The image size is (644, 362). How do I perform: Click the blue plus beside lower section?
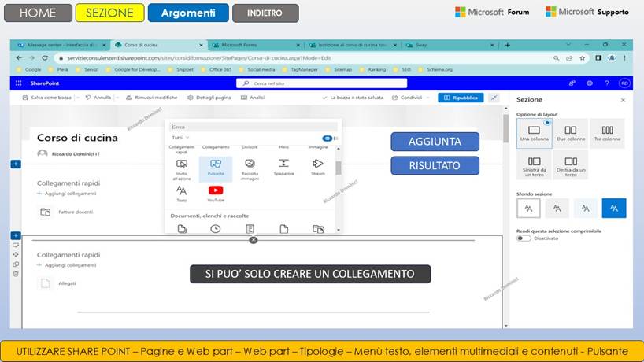click(x=16, y=235)
